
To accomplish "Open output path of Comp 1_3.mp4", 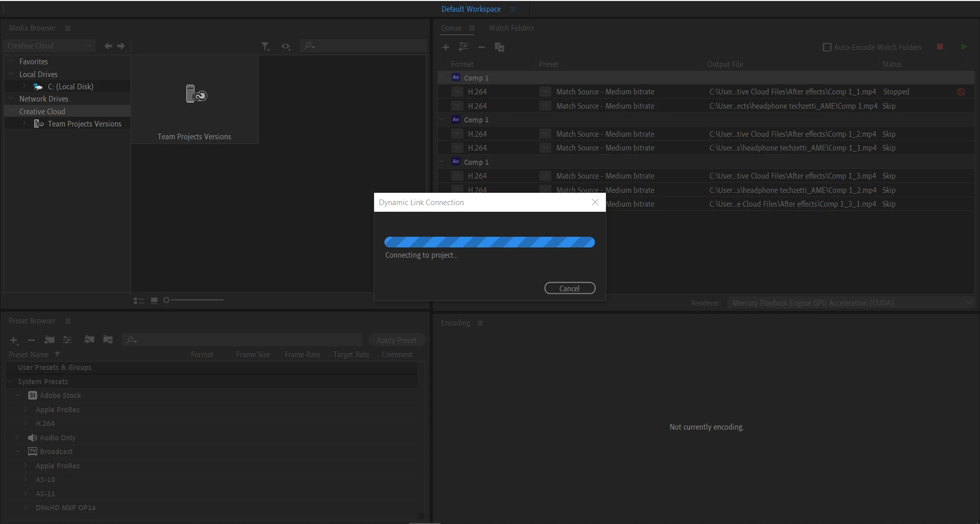I will (x=792, y=176).
